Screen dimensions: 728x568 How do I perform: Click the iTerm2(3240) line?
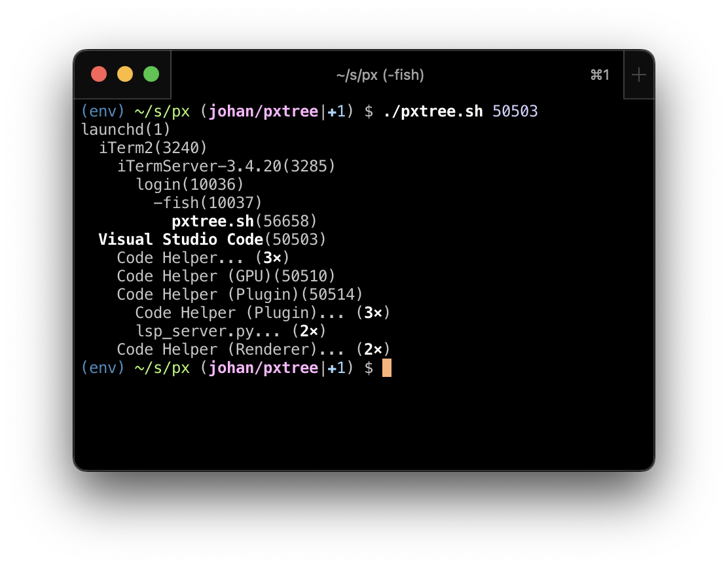153,148
